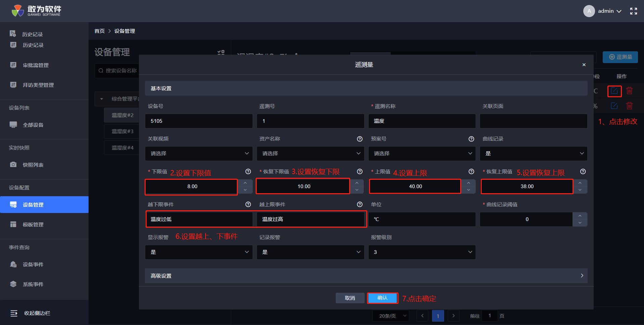This screenshot has height=325, width=644.
Task: Click the help icon beside 上限值
Action: (x=471, y=172)
